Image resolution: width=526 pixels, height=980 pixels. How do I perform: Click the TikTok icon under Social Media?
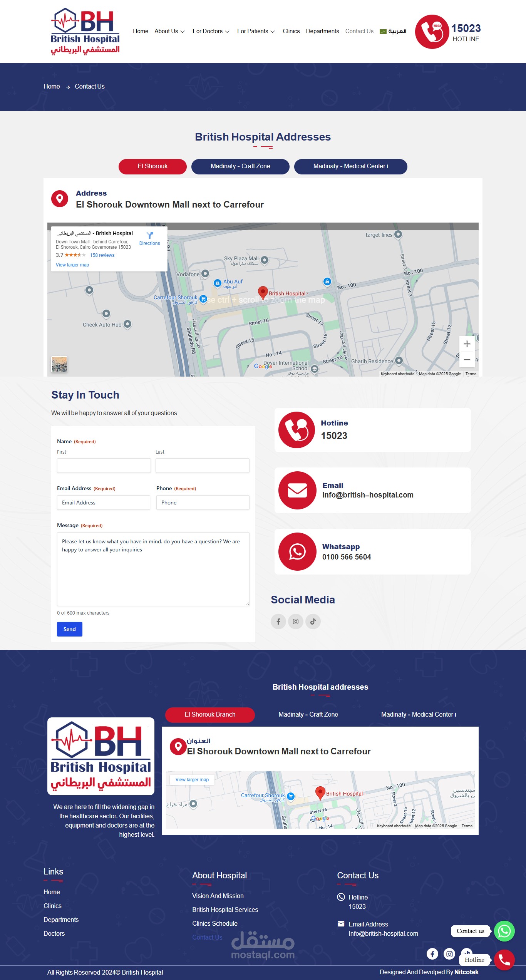tap(313, 621)
